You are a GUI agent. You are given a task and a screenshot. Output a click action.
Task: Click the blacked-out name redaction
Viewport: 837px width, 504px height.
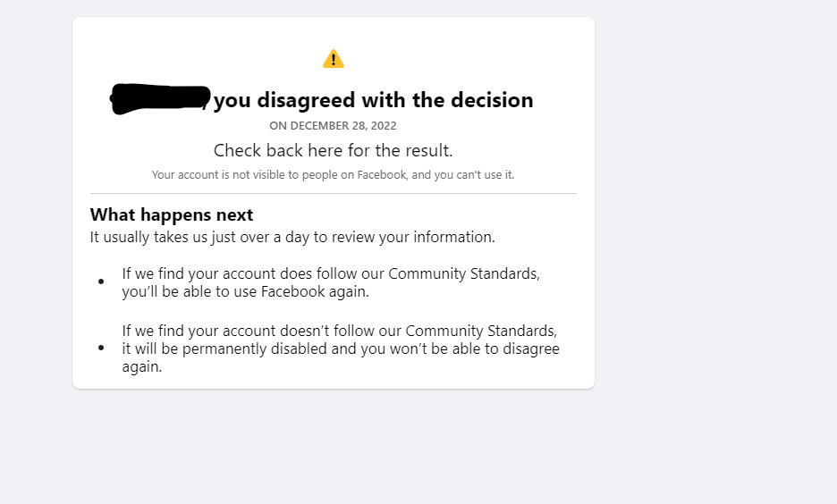pyautogui.click(x=159, y=98)
